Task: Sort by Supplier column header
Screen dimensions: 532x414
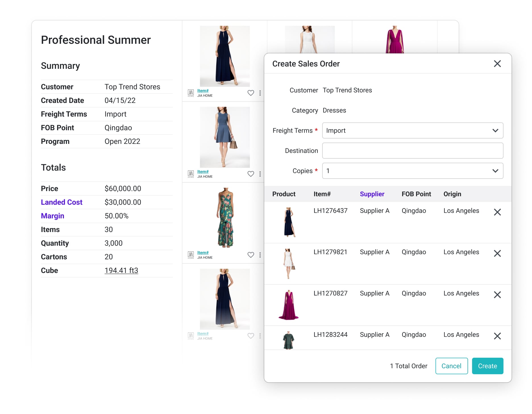Action: point(372,194)
